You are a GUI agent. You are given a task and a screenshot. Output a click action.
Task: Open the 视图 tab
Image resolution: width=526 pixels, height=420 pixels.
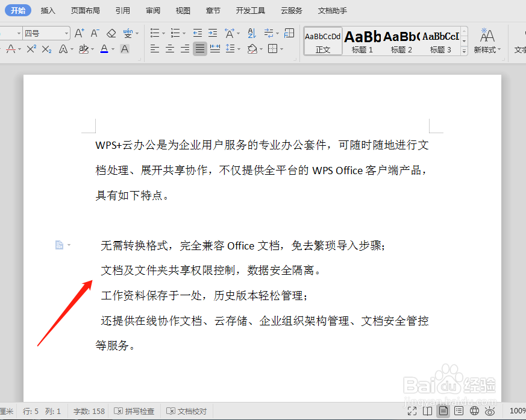(183, 11)
